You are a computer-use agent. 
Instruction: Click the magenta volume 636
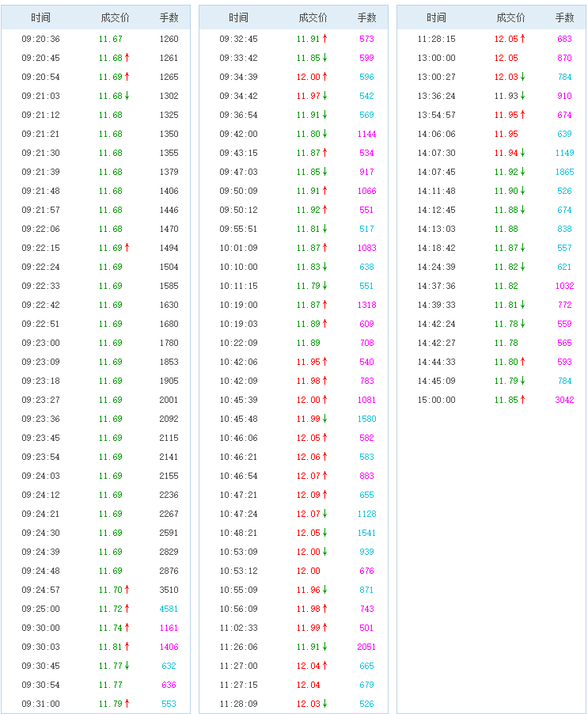pyautogui.click(x=169, y=685)
